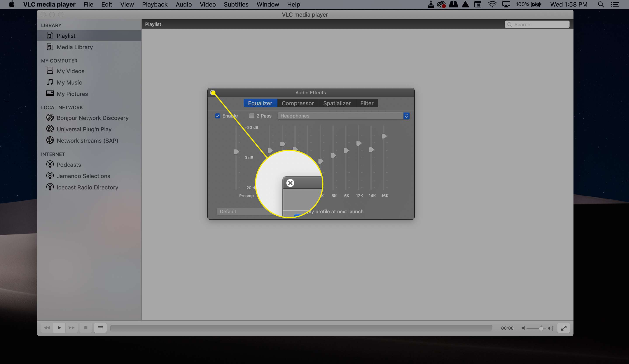The width and height of the screenshot is (629, 364).
Task: Click the 14K band slider handle
Action: coord(371,149)
